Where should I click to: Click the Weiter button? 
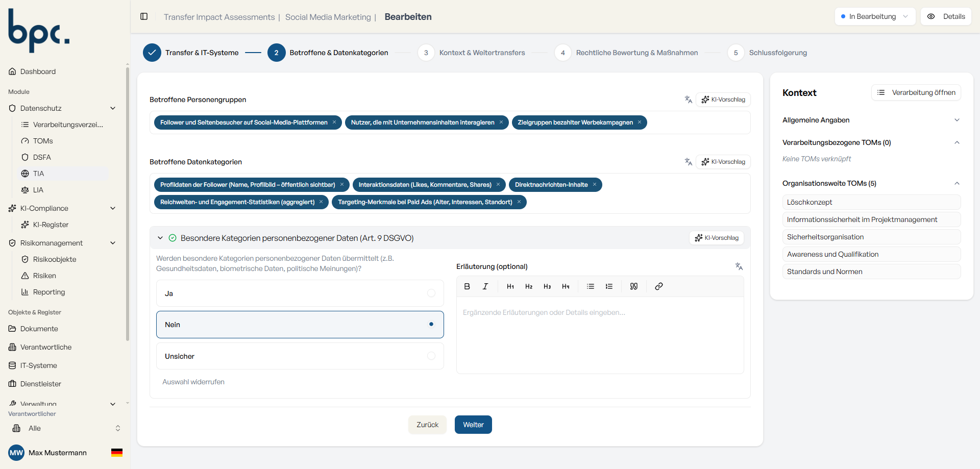tap(473, 425)
